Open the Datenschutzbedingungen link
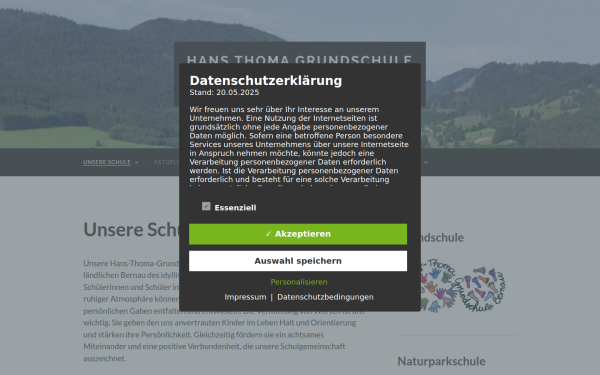The image size is (600, 375). pos(325,297)
